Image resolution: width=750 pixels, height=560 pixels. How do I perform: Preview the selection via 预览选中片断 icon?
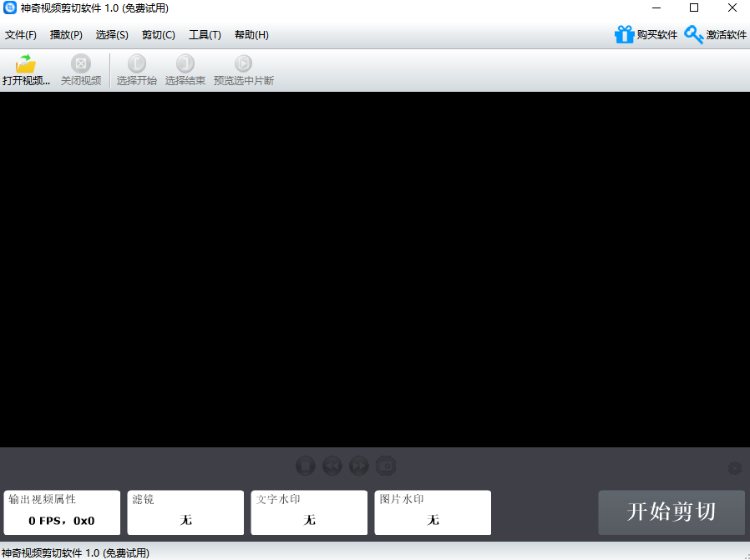243,70
